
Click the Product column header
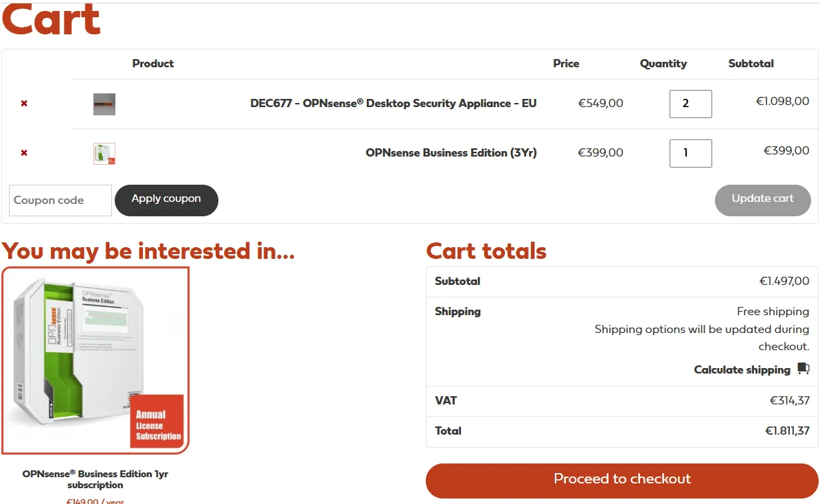click(x=153, y=64)
